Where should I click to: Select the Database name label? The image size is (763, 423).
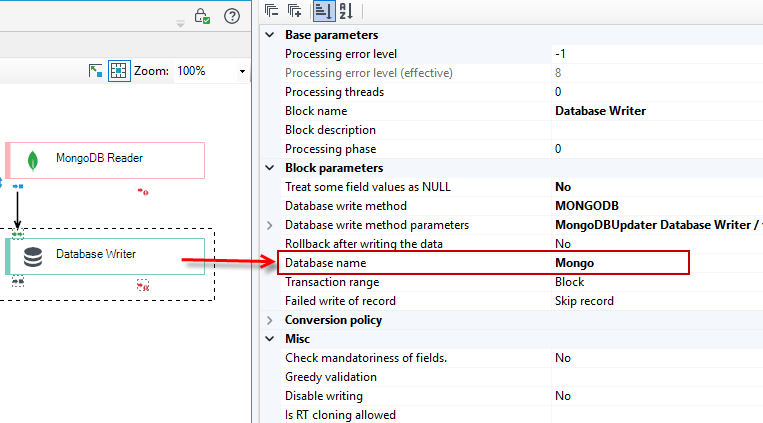[326, 263]
